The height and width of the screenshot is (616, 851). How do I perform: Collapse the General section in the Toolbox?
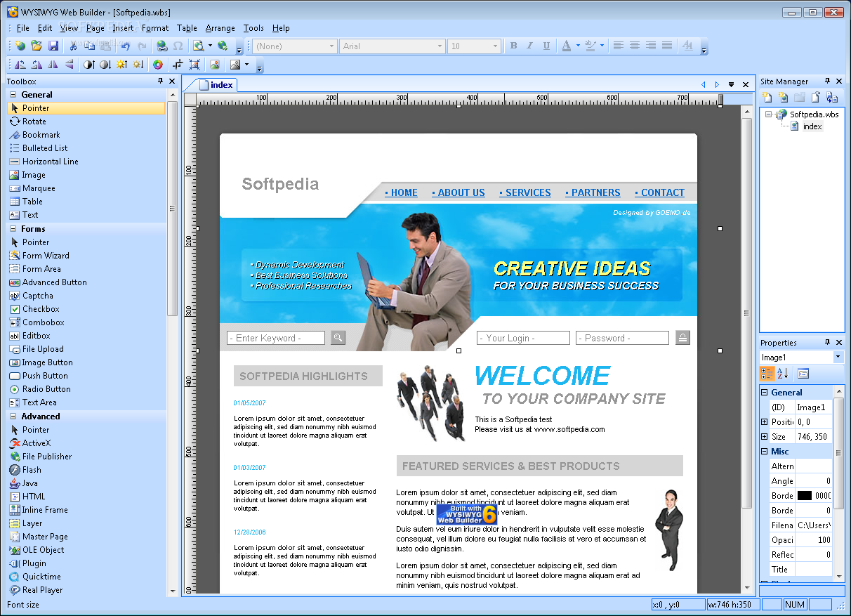point(14,95)
